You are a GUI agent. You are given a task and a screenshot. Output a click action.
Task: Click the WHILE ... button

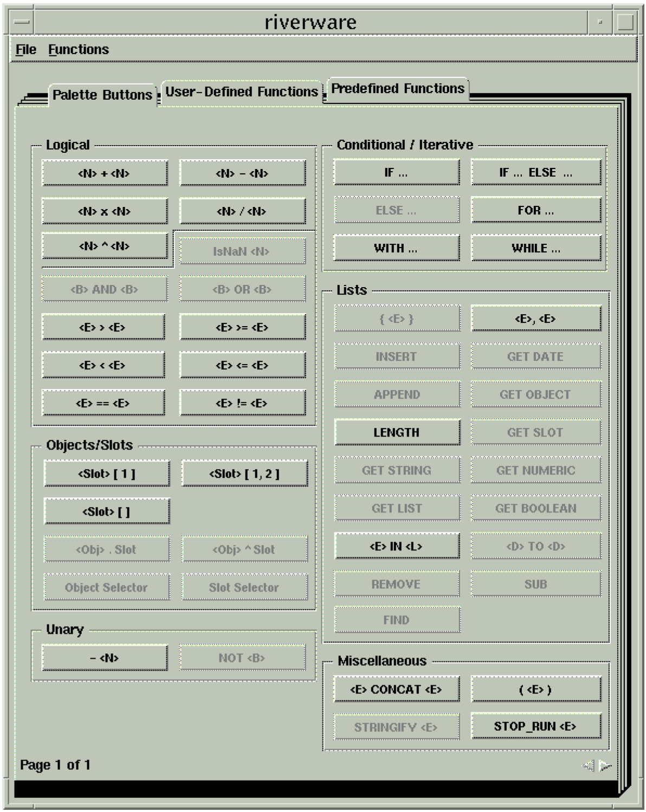535,248
